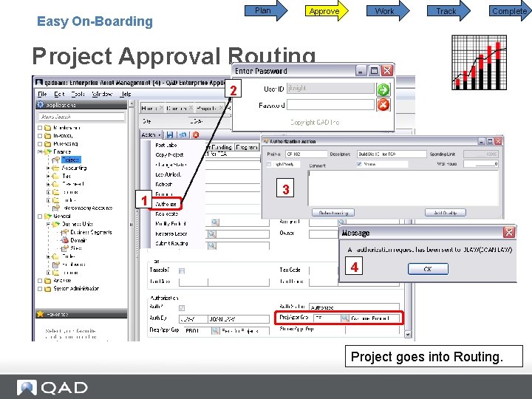Click the lookup icon beside Proj Appr Grp

click(x=345, y=318)
